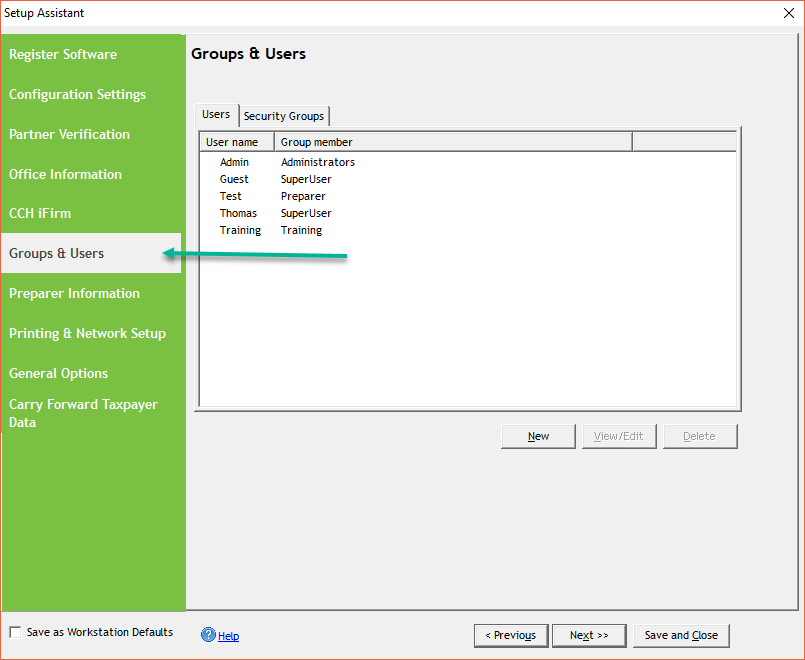This screenshot has width=805, height=660.
Task: Click the New user button
Action: [x=538, y=436]
